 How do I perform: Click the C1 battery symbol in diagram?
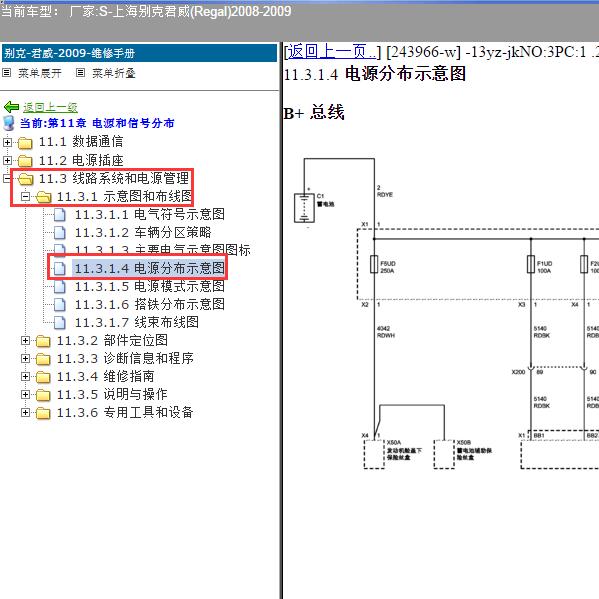click(304, 207)
